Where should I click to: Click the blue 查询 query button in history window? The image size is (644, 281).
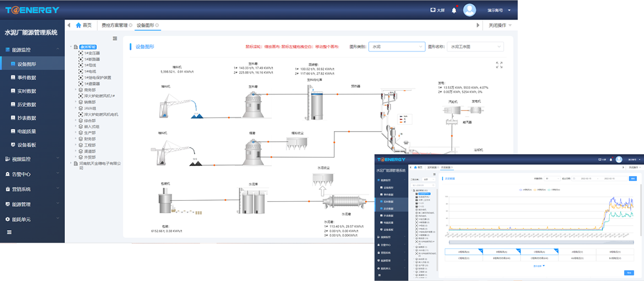(632, 178)
